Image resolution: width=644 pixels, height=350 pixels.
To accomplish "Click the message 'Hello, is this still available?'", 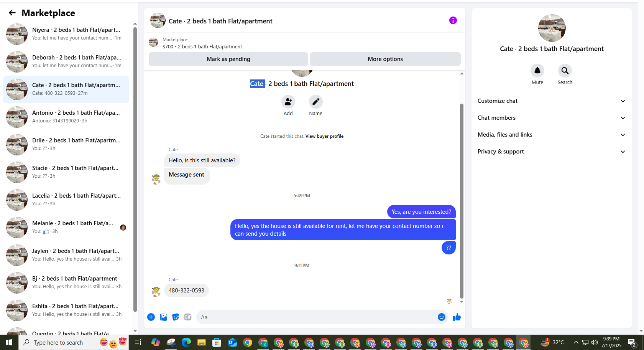I will pos(202,160).
